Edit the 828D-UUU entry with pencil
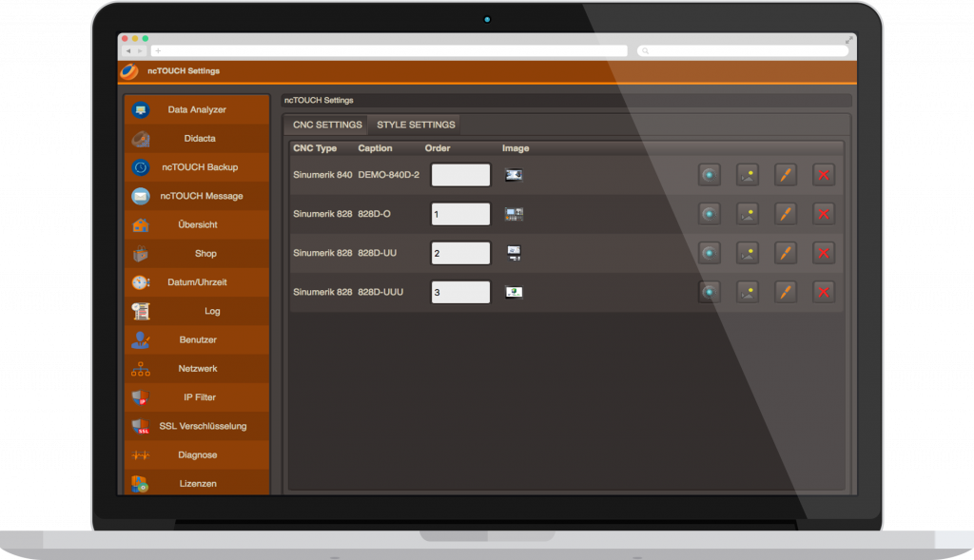Viewport: 974px width, 560px height. click(785, 293)
